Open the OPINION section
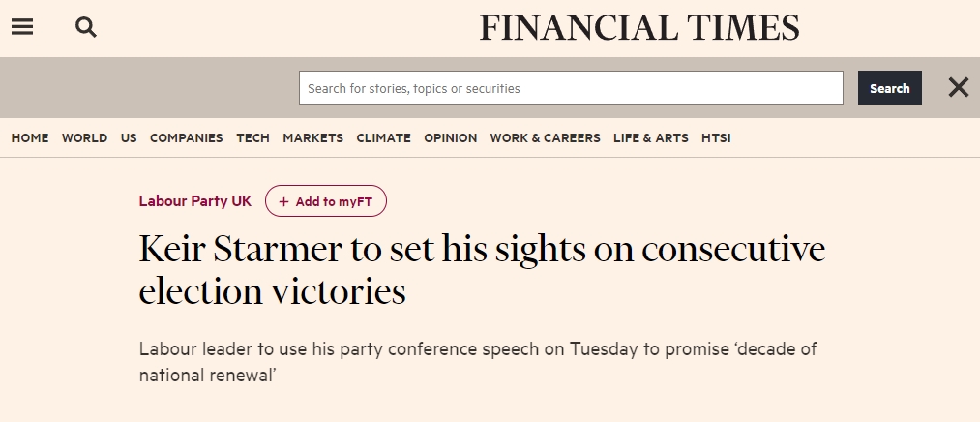Viewport: 980px width, 422px height. click(450, 138)
